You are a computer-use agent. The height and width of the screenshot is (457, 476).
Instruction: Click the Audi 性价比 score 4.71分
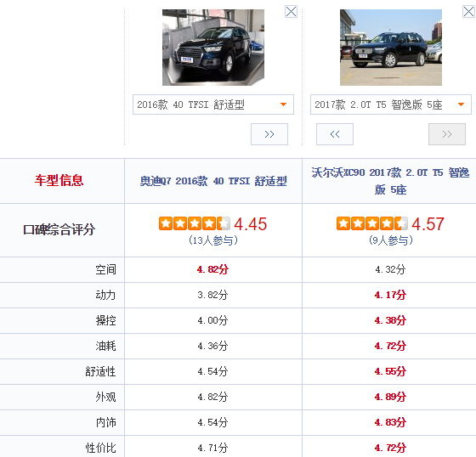tap(212, 448)
